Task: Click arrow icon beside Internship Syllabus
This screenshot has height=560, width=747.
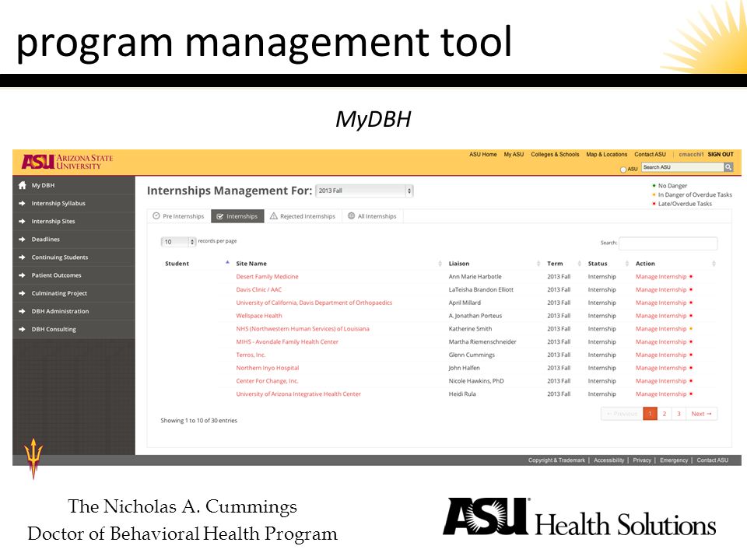Action: tap(22, 203)
